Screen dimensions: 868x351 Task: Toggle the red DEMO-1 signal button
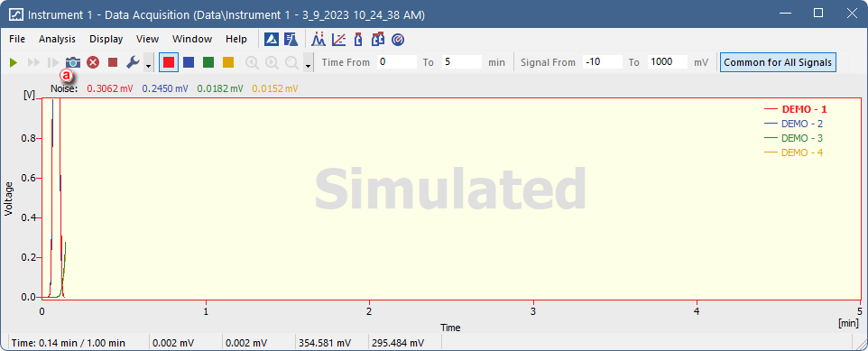(x=169, y=62)
